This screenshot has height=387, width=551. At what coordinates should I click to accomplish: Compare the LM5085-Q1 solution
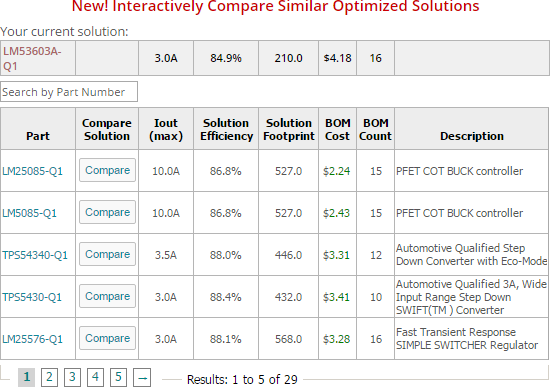coord(108,212)
